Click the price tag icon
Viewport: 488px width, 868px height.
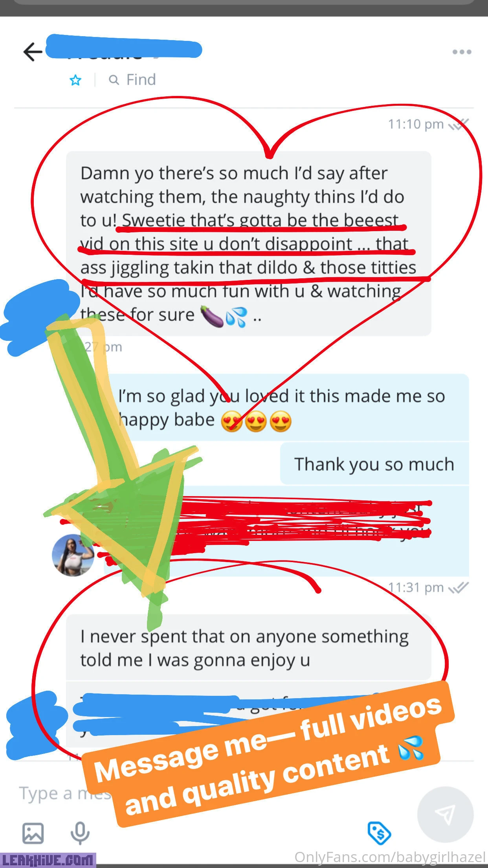pyautogui.click(x=379, y=833)
